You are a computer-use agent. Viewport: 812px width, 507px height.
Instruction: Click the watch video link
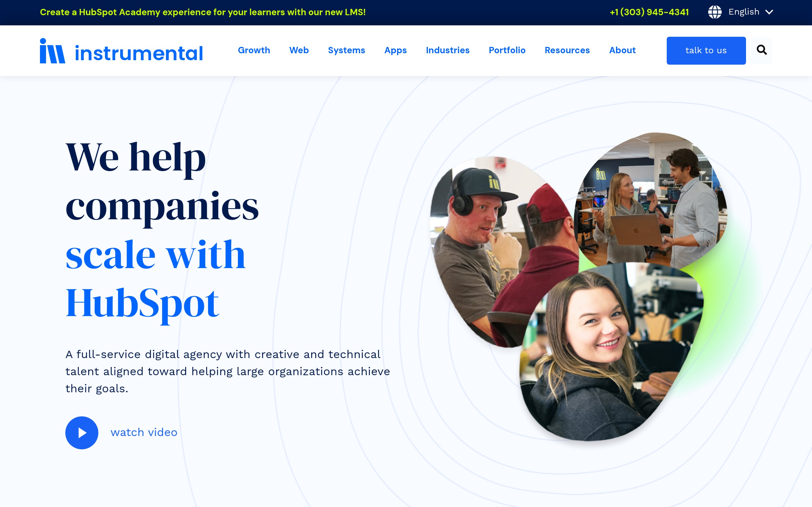coord(144,433)
